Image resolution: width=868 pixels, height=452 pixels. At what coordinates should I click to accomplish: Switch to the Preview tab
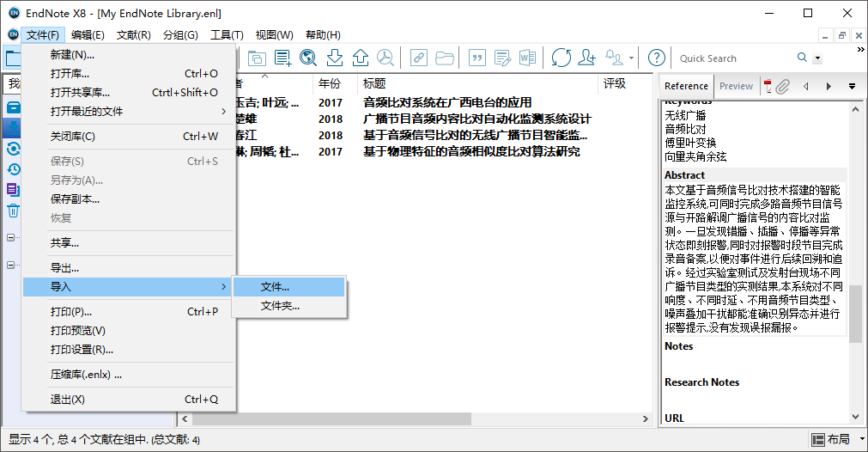click(x=736, y=86)
